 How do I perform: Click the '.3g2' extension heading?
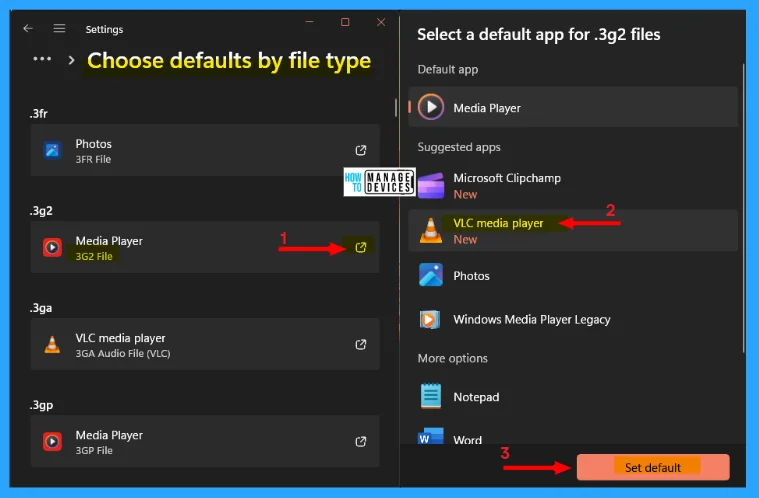click(41, 211)
